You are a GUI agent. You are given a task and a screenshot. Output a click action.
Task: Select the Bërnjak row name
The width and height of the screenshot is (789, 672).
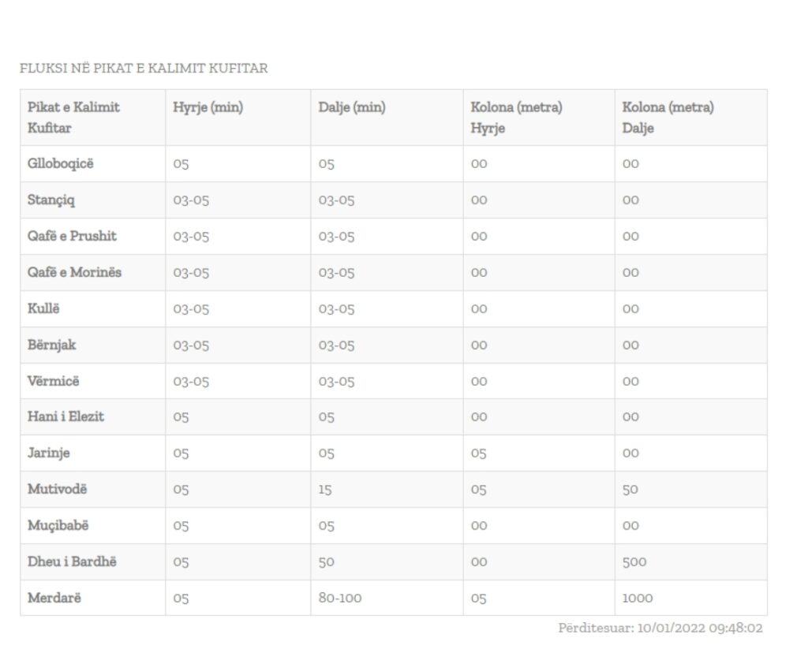pos(51,345)
